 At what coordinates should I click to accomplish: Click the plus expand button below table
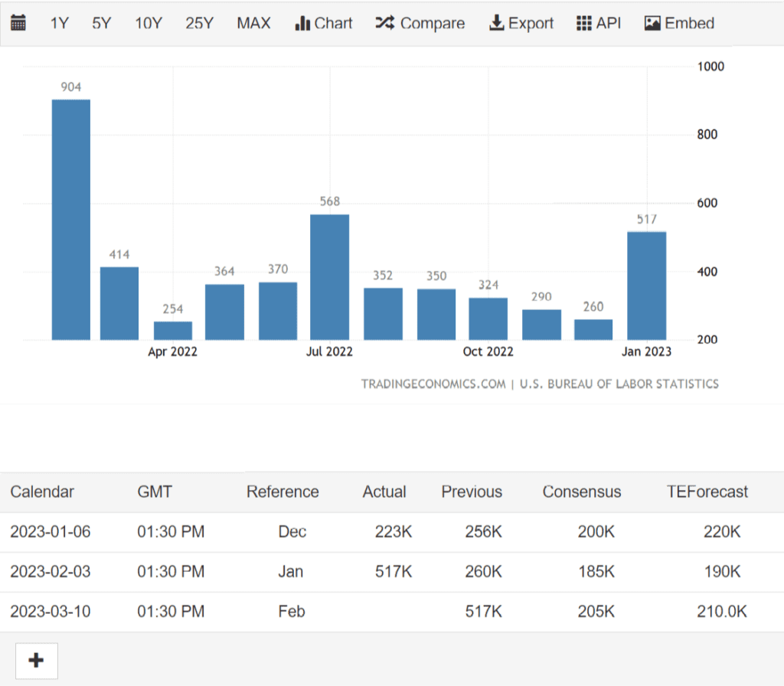coord(37,661)
